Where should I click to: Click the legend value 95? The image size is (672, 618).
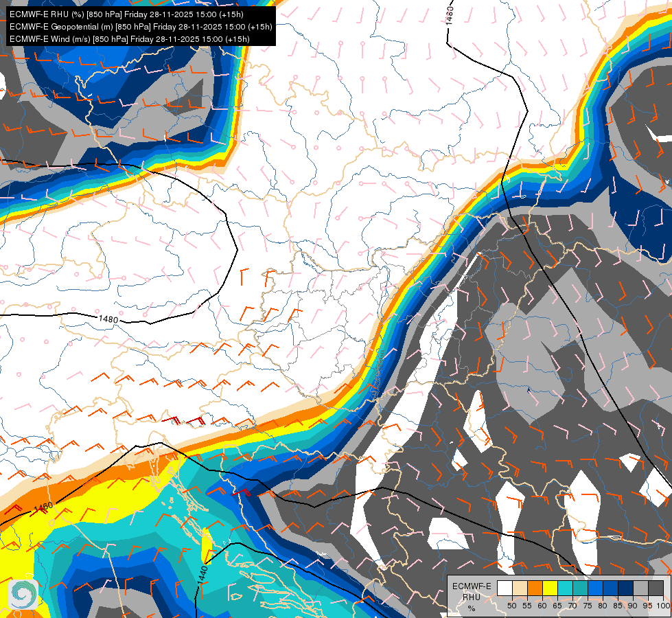[647, 606]
